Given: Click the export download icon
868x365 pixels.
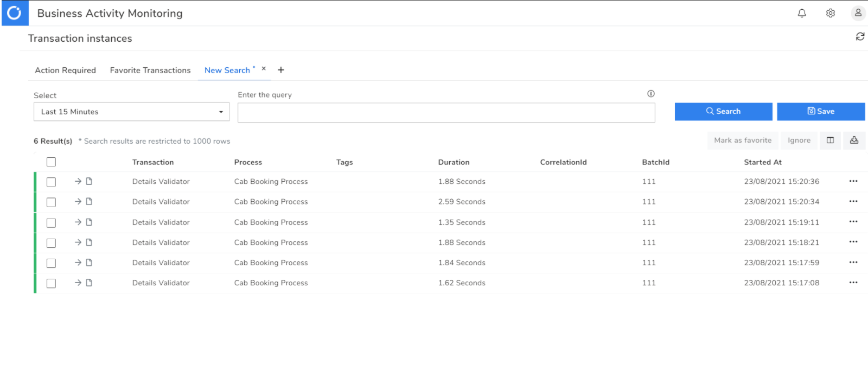Looking at the screenshot, I should point(854,140).
